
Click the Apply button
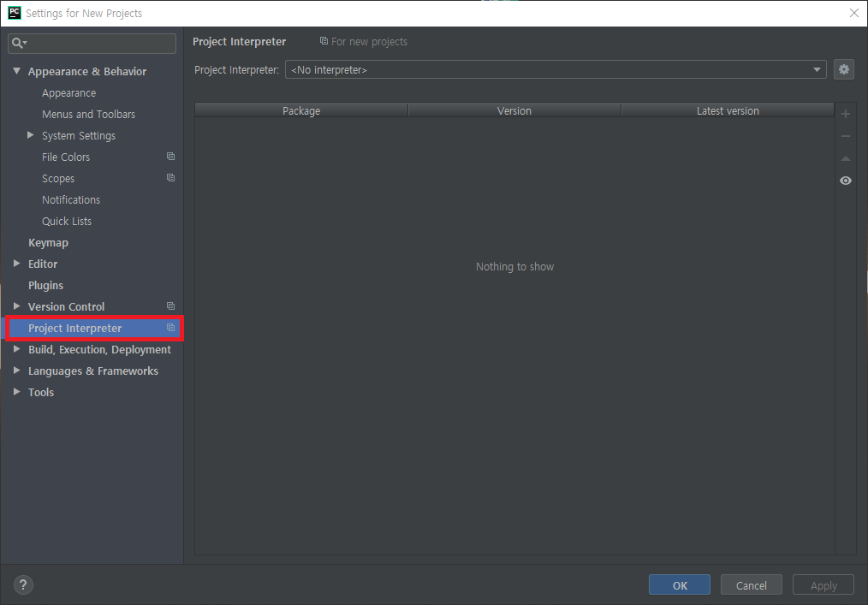click(823, 585)
